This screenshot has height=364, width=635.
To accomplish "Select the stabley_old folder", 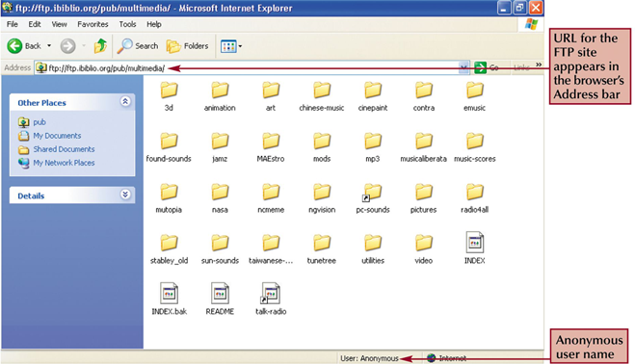I will [x=169, y=249].
